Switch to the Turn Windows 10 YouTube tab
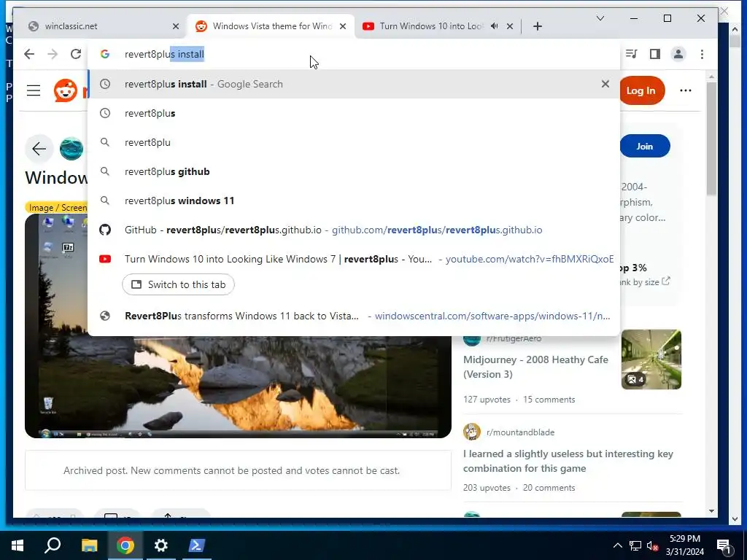Screen dimensions: 747x560 coord(431,26)
